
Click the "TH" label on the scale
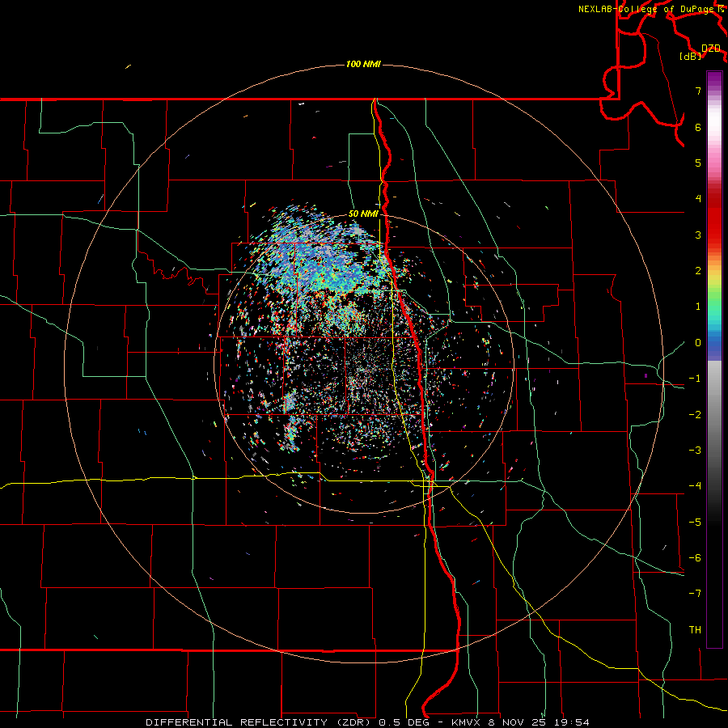click(695, 630)
